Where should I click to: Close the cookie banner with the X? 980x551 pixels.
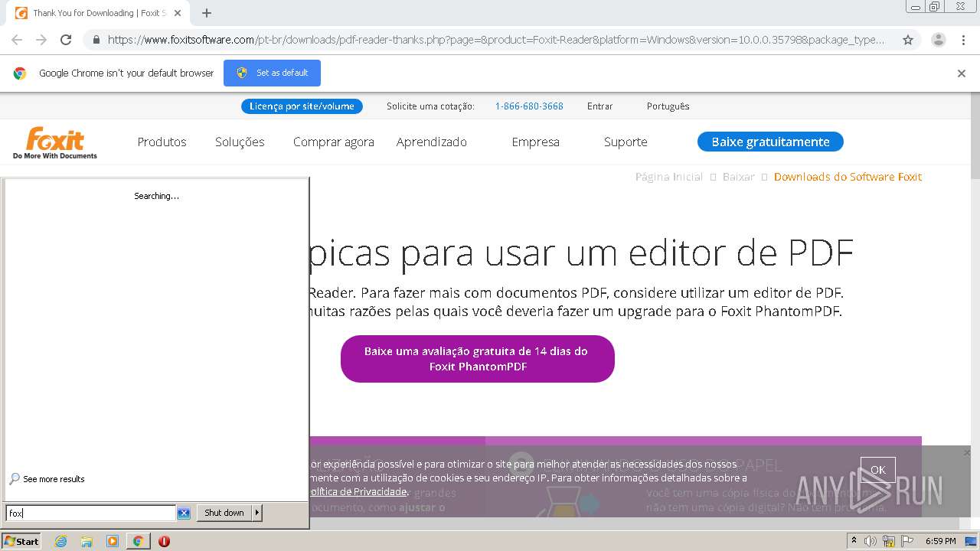tap(966, 453)
